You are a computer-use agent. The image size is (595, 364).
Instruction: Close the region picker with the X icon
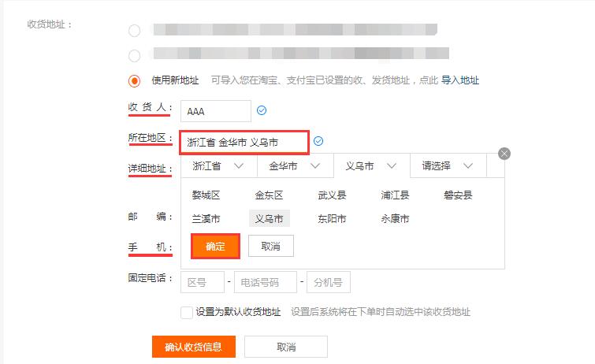pyautogui.click(x=504, y=154)
